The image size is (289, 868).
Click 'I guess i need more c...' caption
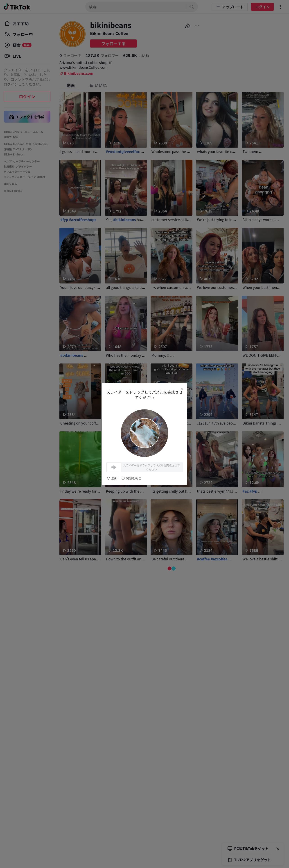point(79,152)
